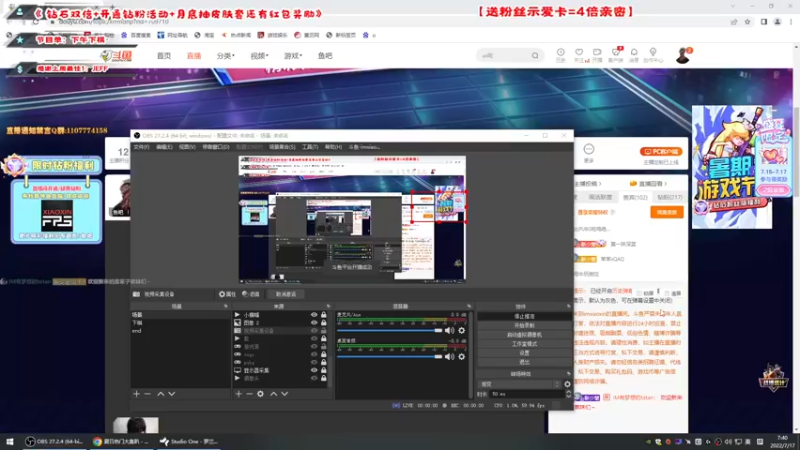The image size is (800, 450).
Task: Add a new scene with plus icon
Action: tap(136, 394)
